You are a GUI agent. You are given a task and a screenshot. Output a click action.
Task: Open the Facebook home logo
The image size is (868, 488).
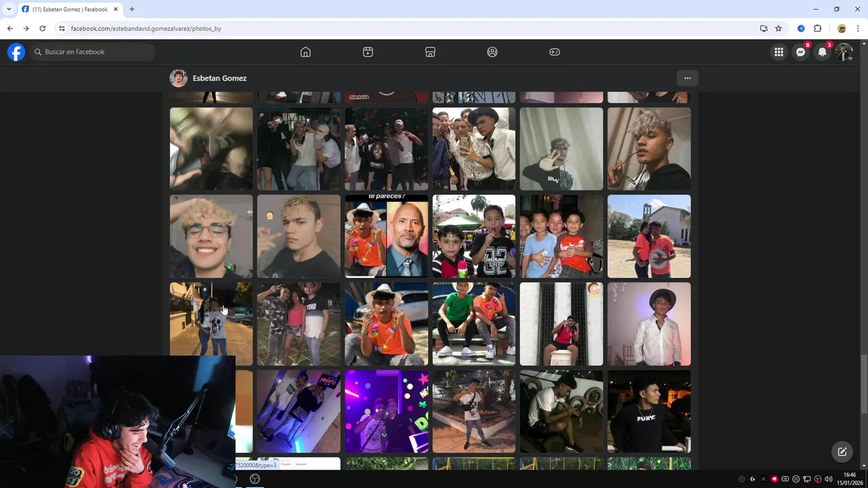(x=16, y=52)
